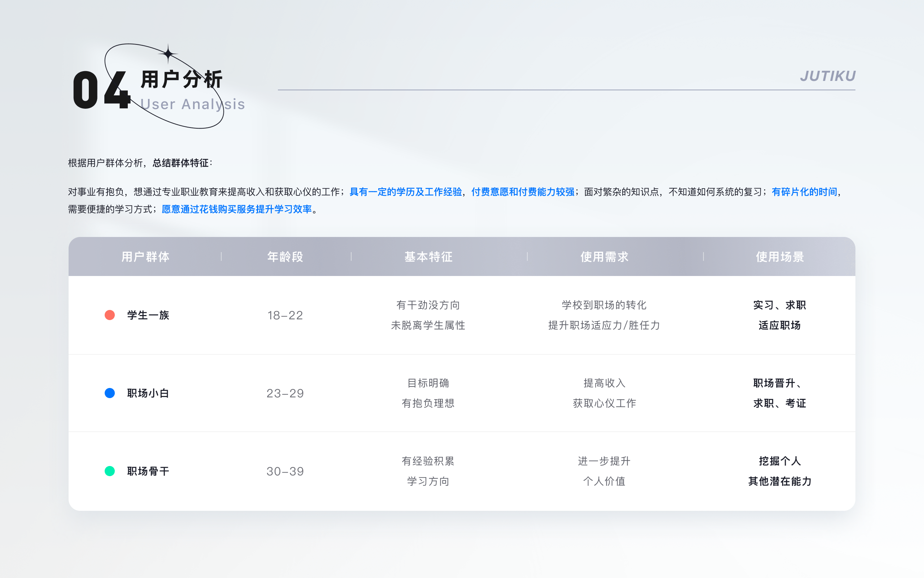Viewport: 924px width, 578px height.
Task: Click the 职场小白 row label
Action: [x=148, y=393]
